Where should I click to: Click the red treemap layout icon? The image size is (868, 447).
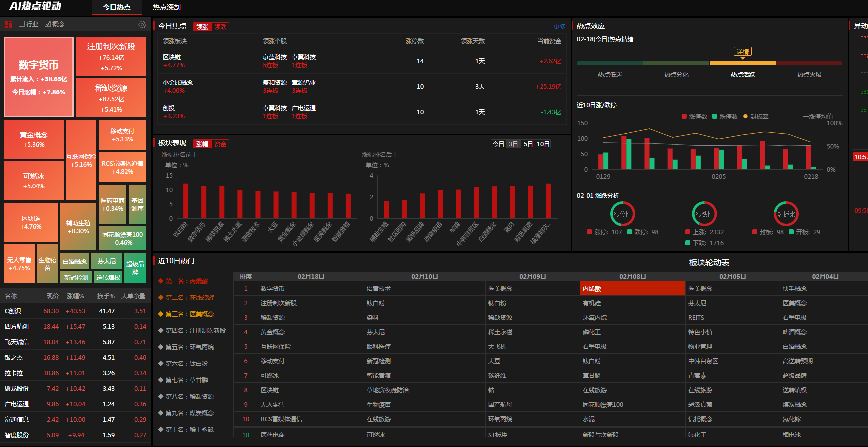9,24
